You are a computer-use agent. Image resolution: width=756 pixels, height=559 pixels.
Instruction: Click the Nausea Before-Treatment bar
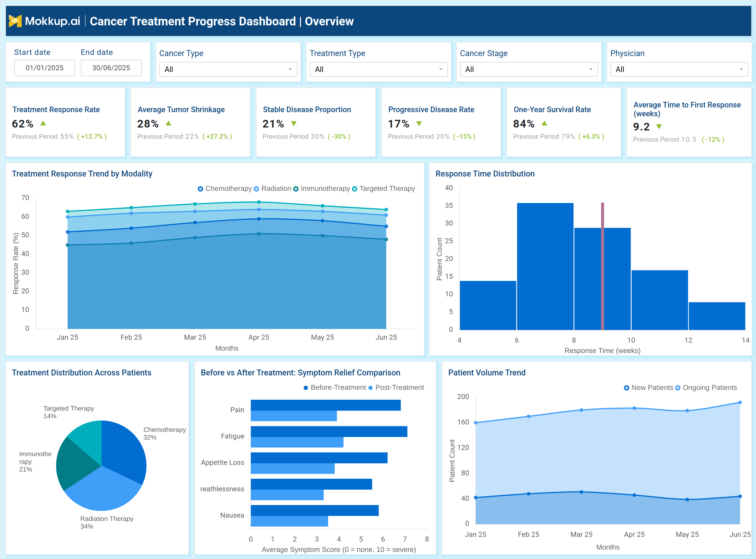315,511
